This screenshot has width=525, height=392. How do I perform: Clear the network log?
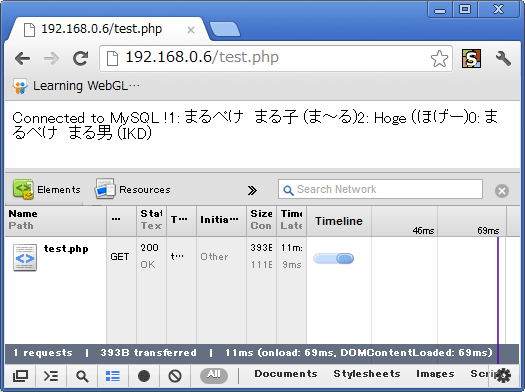[175, 376]
